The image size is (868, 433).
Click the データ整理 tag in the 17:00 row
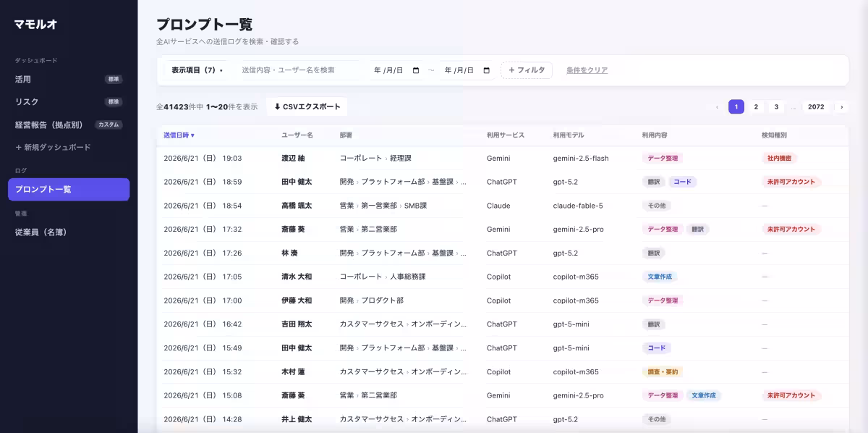tap(663, 300)
